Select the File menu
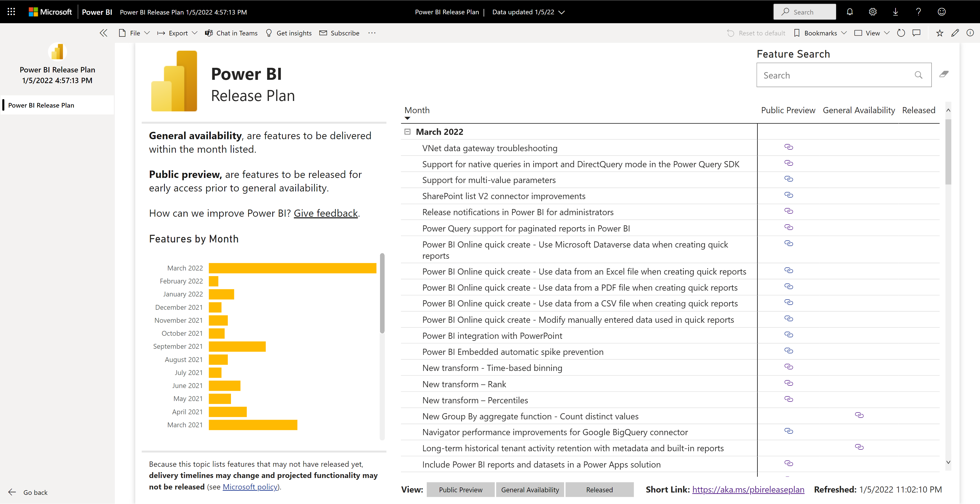This screenshot has height=504, width=980. 133,33
